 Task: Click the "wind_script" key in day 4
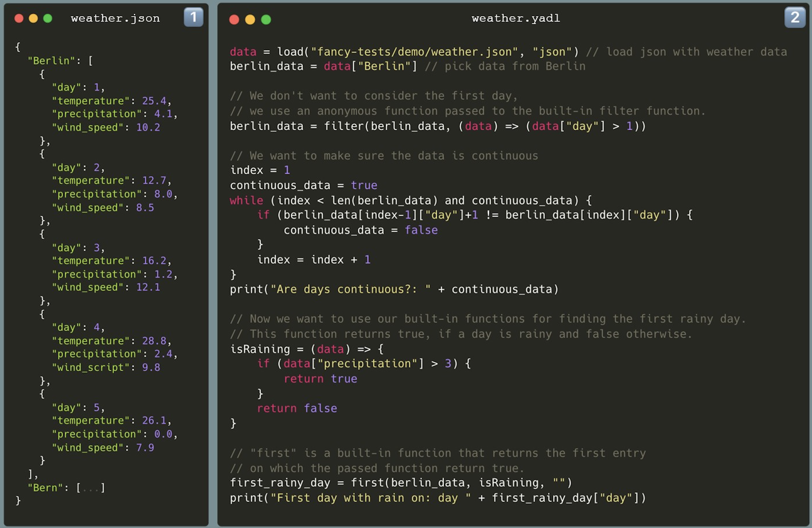pos(91,367)
